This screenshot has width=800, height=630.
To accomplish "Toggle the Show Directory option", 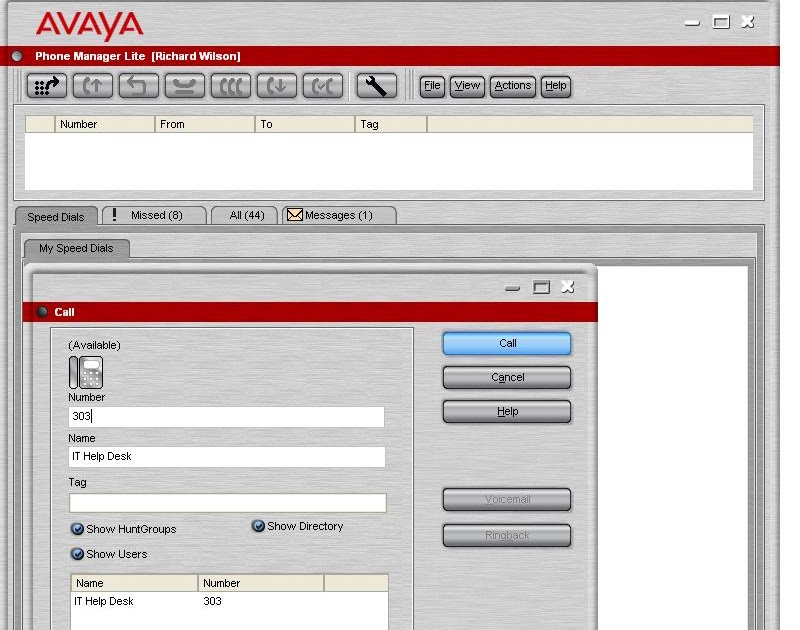I will pyautogui.click(x=259, y=526).
